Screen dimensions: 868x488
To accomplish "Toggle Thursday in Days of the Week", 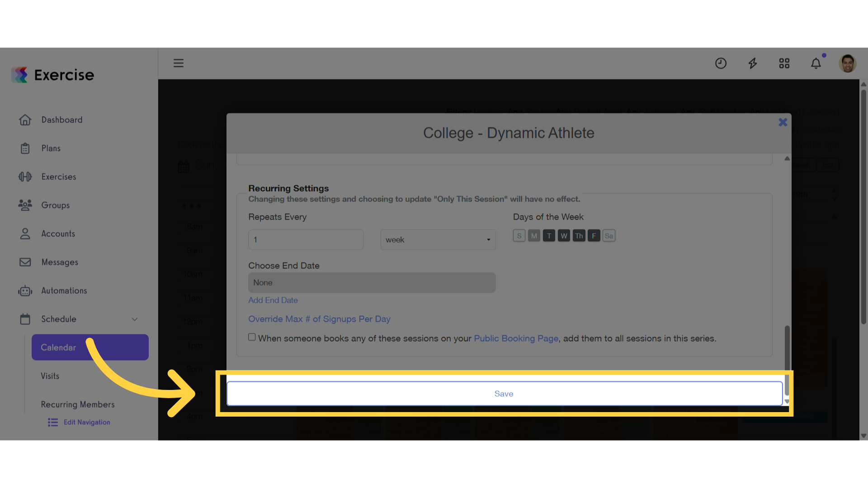I will 579,236.
